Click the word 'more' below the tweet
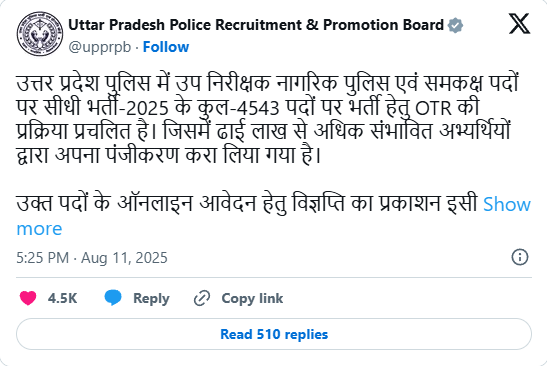The width and height of the screenshot is (547, 366). point(39,229)
